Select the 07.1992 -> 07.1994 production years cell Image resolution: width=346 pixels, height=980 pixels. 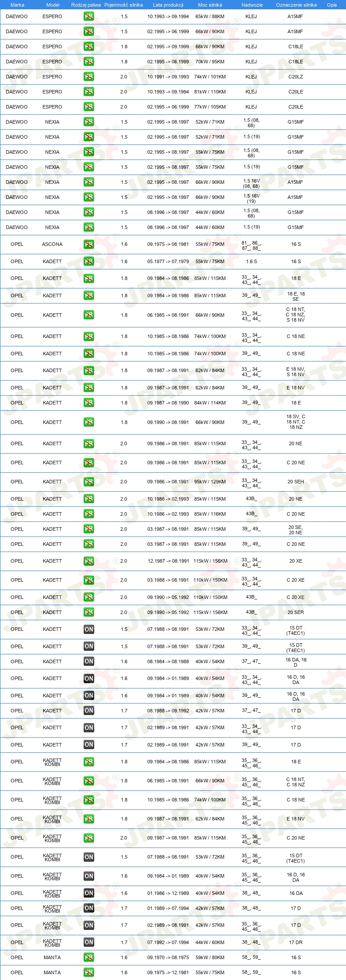click(168, 942)
